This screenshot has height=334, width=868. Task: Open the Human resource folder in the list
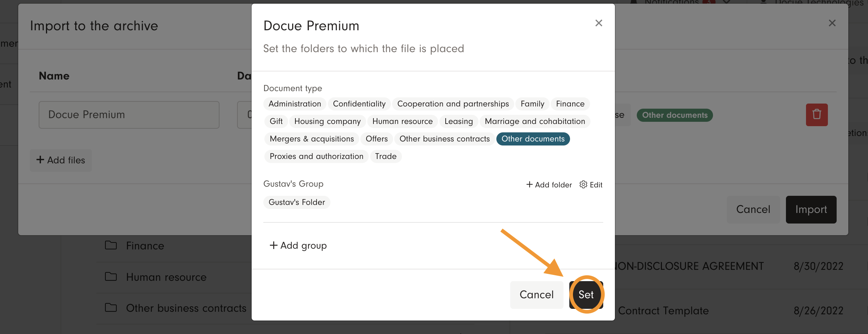(x=166, y=277)
